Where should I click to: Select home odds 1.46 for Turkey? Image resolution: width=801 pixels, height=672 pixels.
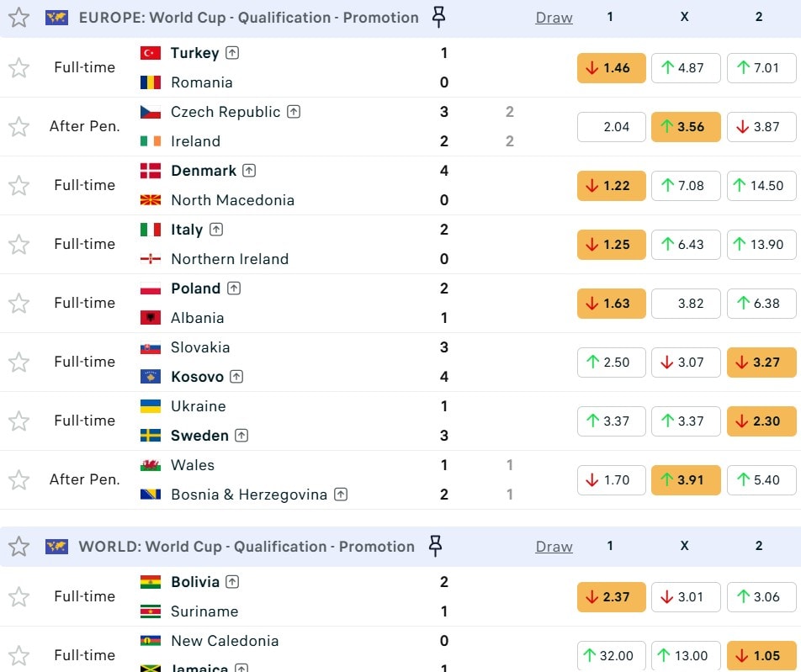point(611,68)
